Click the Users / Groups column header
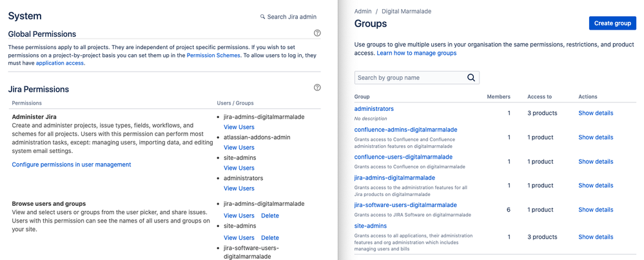This screenshot has height=260, width=644. click(235, 103)
